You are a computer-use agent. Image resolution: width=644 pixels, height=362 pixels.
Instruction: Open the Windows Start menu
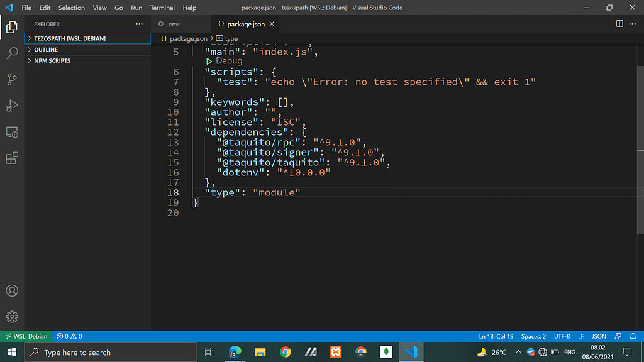[12, 352]
